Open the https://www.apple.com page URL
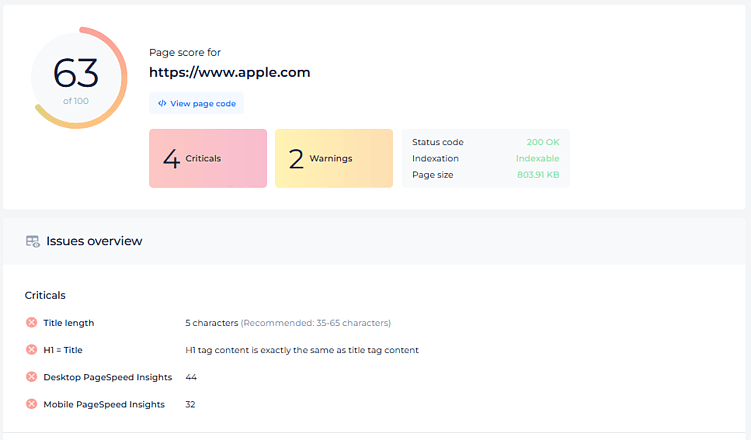Viewport: 751px width, 440px height. (229, 72)
